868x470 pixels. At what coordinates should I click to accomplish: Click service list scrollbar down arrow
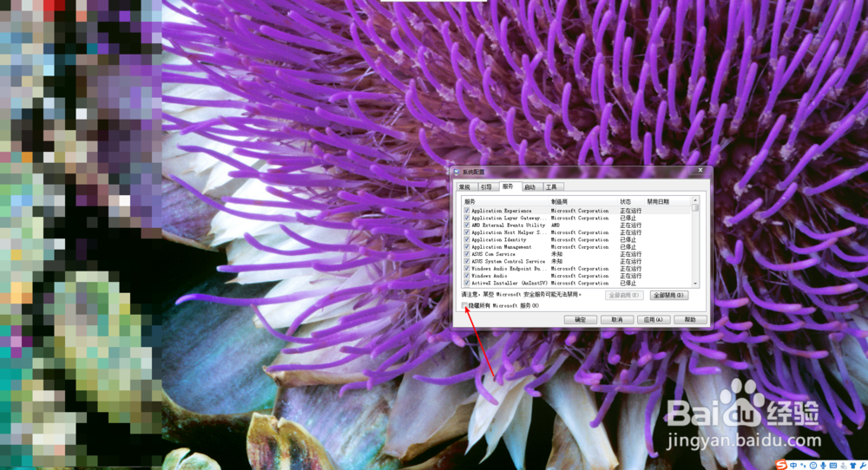pyautogui.click(x=695, y=284)
